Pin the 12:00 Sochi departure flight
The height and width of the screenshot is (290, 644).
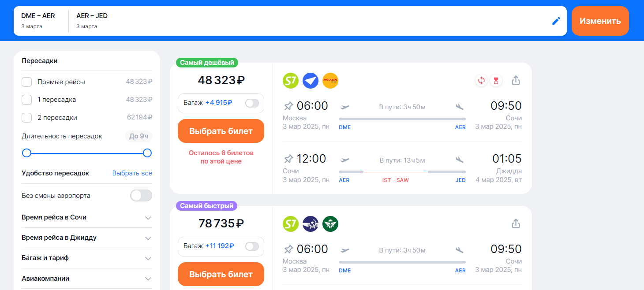click(x=288, y=159)
